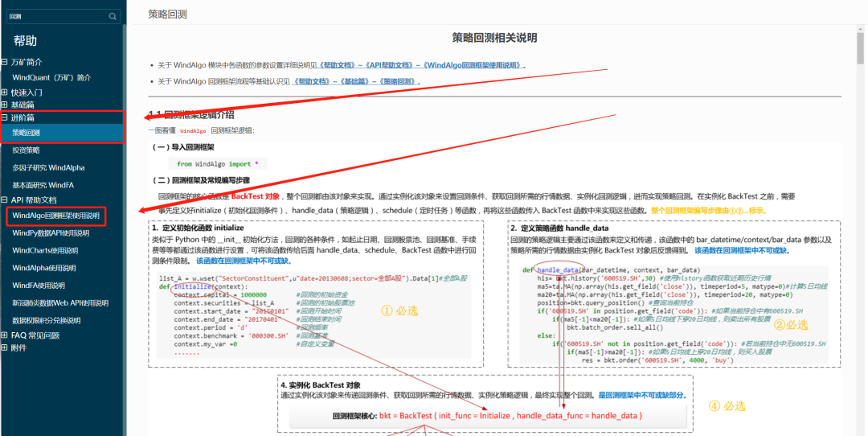The height and width of the screenshot is (436, 868).
Task: Expand the 基础篇 tree section
Action: tap(5, 105)
